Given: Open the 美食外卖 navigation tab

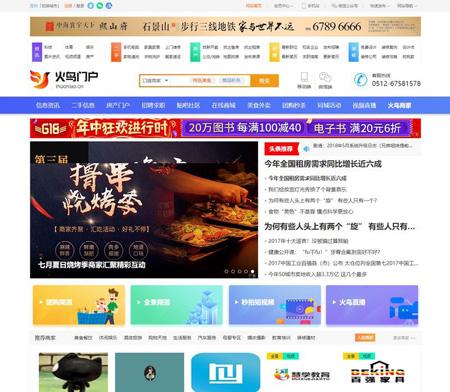Looking at the screenshot, I should 259,105.
